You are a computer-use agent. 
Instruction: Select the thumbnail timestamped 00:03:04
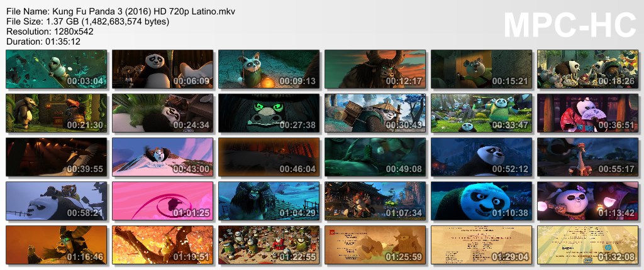click(56, 69)
